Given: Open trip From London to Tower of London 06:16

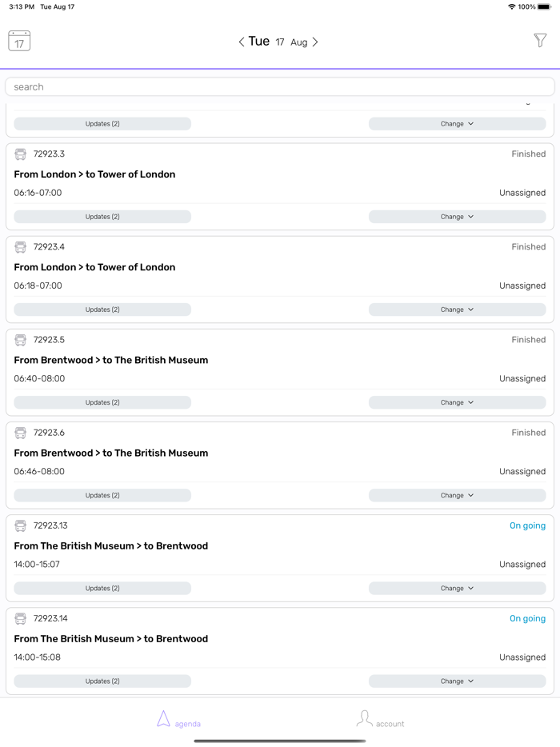Looking at the screenshot, I should [x=94, y=174].
